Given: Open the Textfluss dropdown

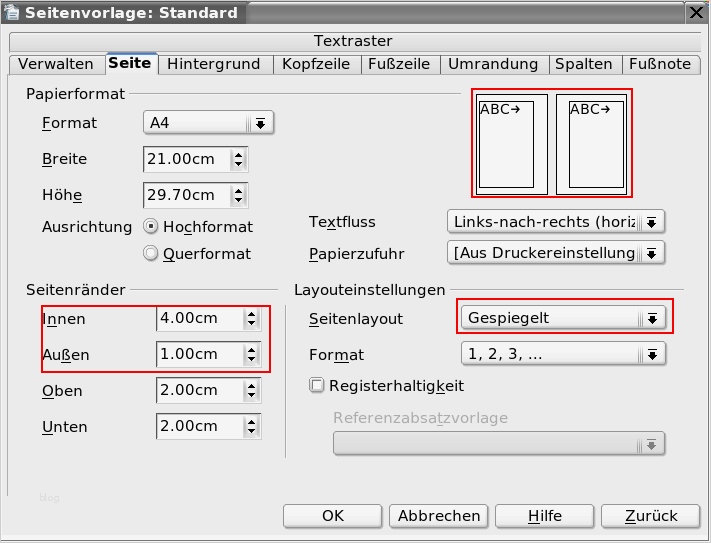Looking at the screenshot, I should (652, 222).
